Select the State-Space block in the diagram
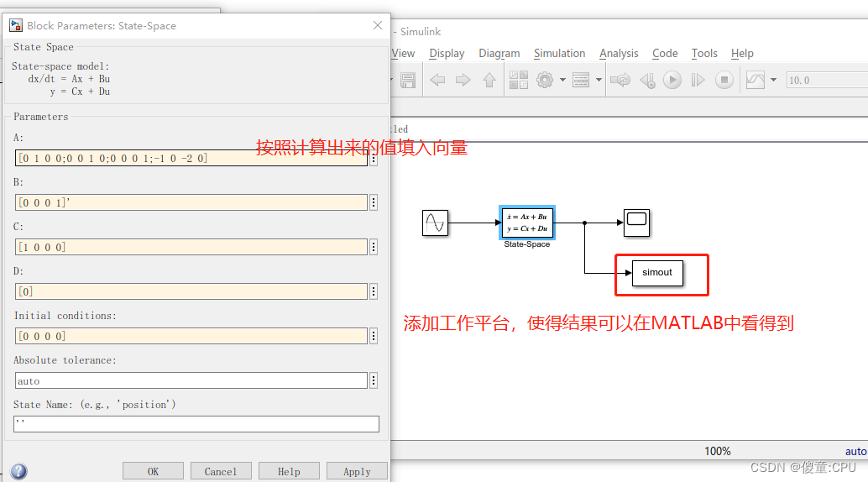Screen dimensions: 868x482 pos(527,223)
